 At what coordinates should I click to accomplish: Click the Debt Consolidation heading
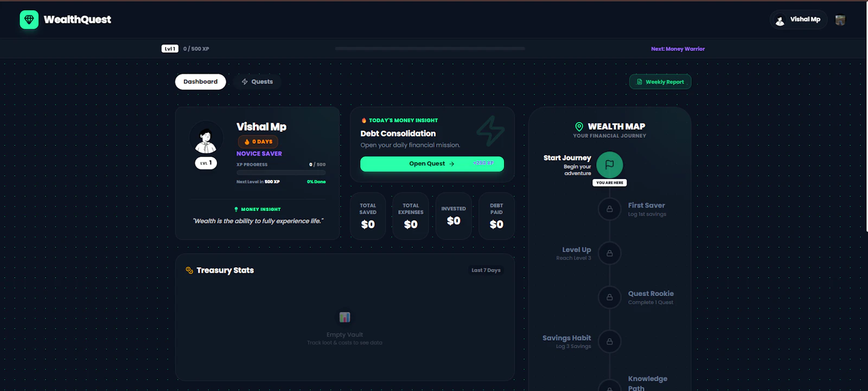pyautogui.click(x=398, y=133)
